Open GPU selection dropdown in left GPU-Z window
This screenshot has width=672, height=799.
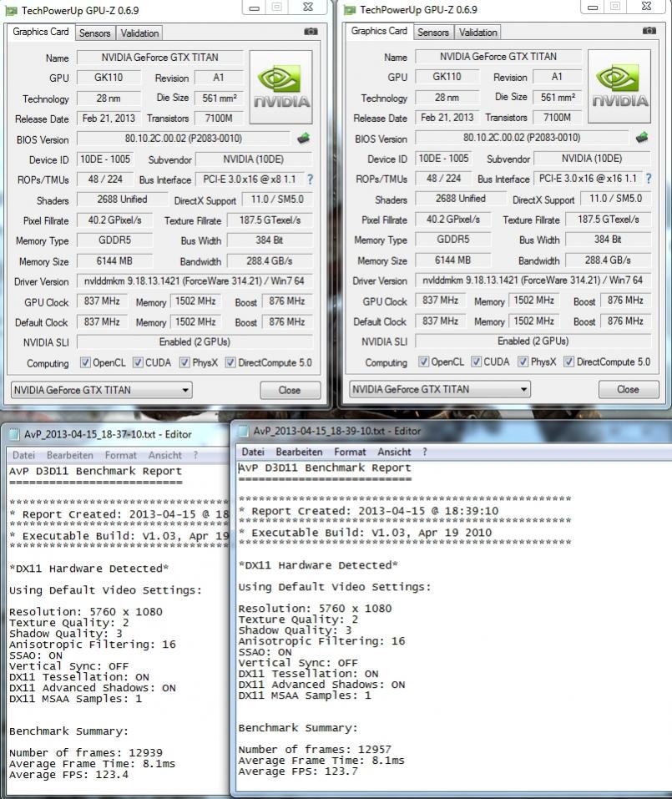click(101, 391)
